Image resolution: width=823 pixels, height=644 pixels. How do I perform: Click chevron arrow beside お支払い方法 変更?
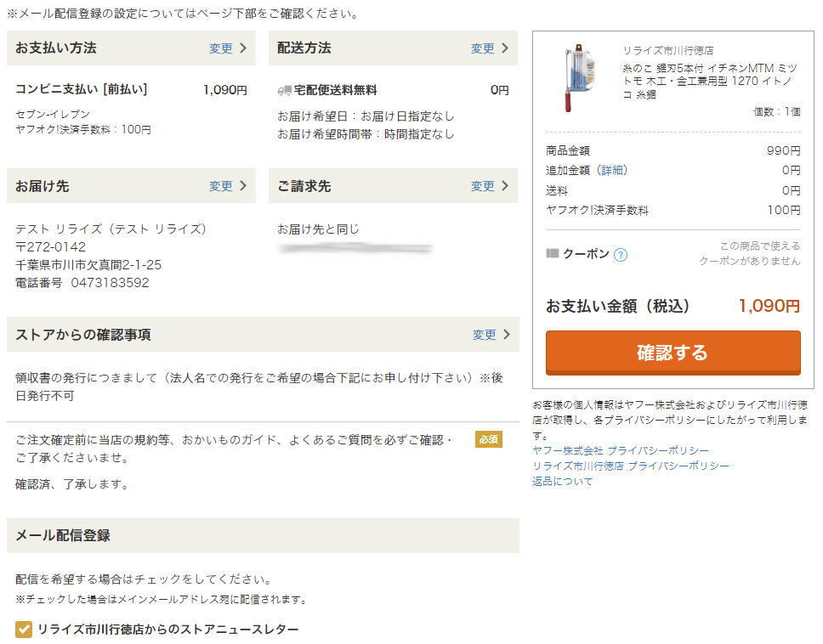click(x=243, y=48)
